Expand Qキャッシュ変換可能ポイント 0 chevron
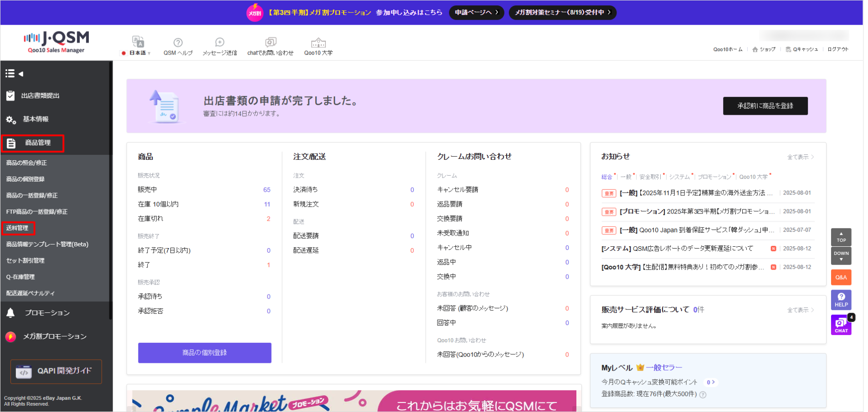This screenshot has width=868, height=412. [711, 382]
